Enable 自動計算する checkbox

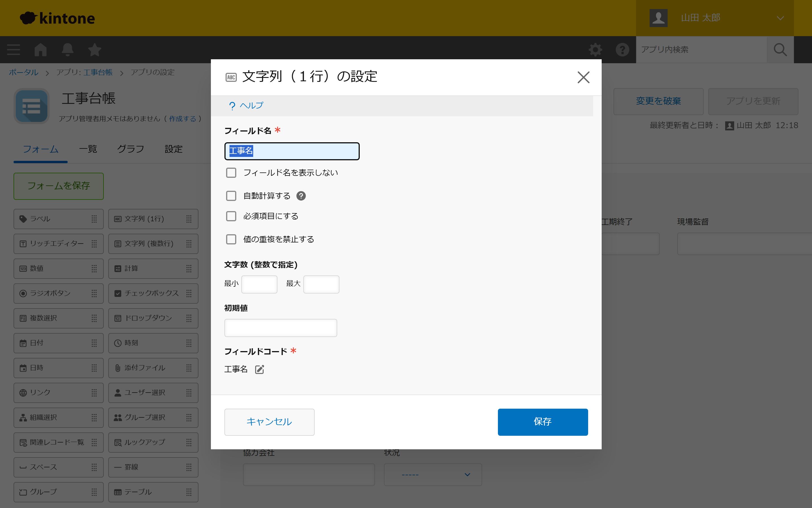point(231,196)
